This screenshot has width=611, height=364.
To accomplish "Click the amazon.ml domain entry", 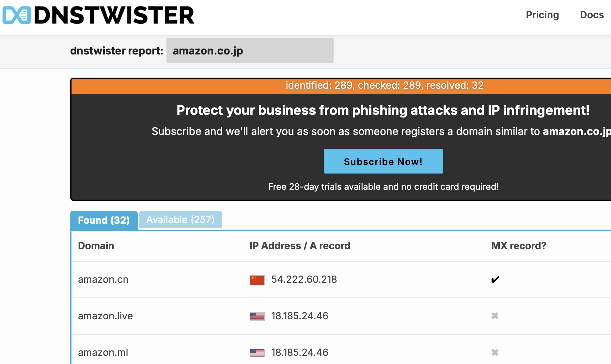I will [x=103, y=353].
